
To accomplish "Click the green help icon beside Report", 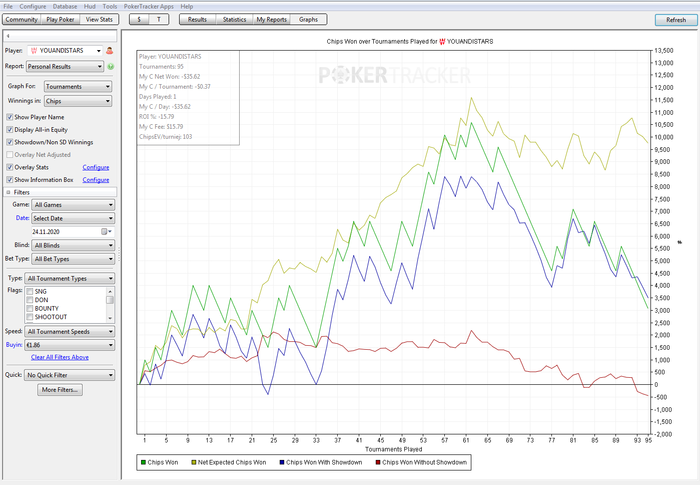I will (x=111, y=67).
